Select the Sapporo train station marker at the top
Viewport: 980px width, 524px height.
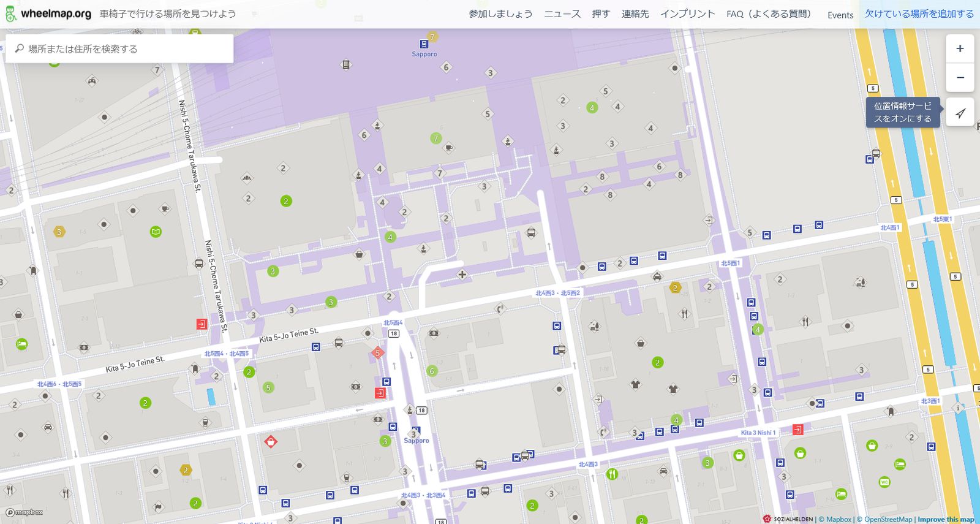pos(424,44)
